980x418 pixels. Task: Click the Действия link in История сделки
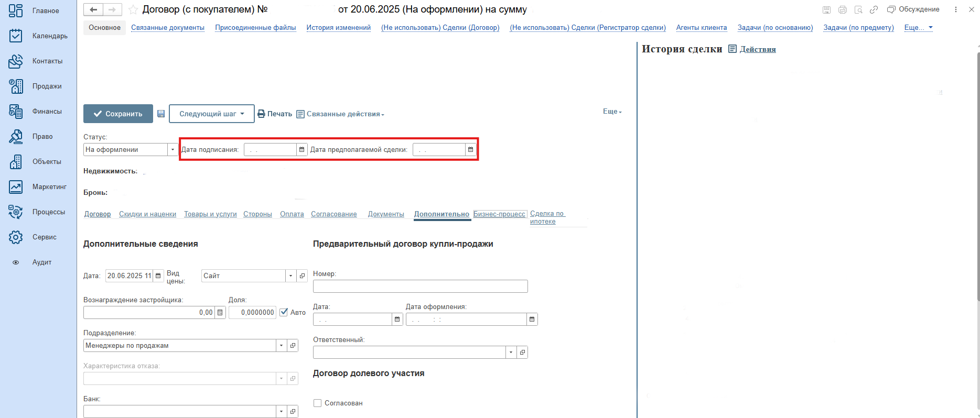(x=757, y=49)
